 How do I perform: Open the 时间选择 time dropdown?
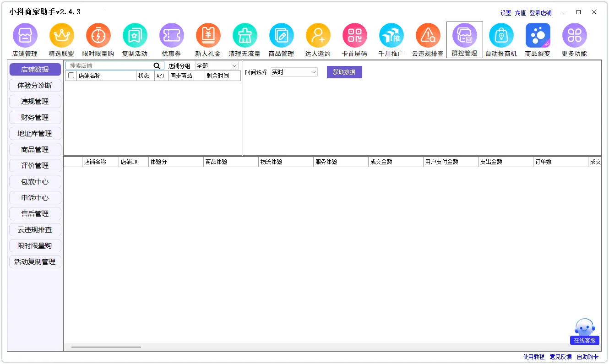tap(294, 72)
